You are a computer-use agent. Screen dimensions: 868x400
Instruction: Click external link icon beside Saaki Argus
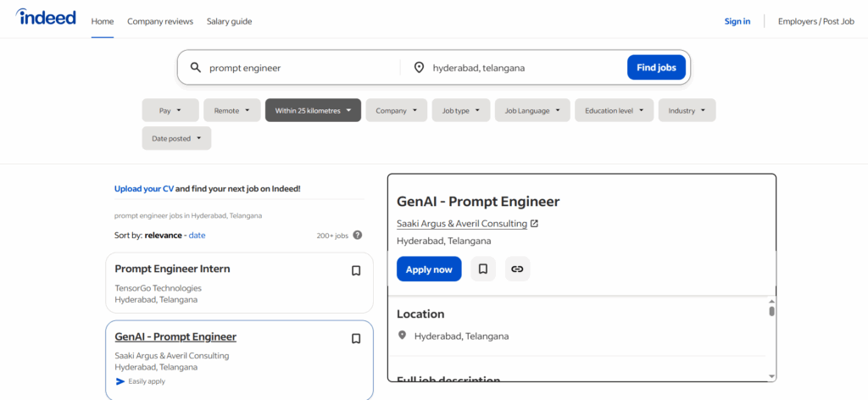(x=534, y=224)
